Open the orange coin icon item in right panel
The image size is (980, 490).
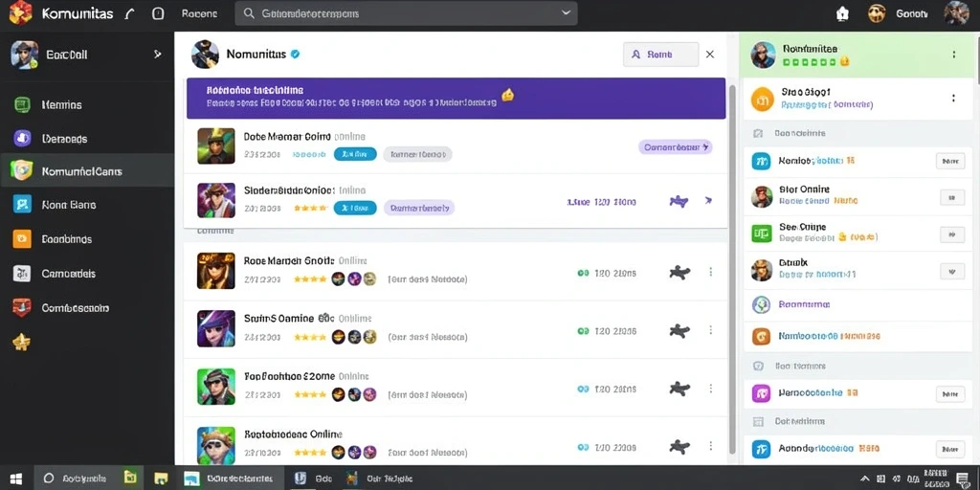coord(762,99)
